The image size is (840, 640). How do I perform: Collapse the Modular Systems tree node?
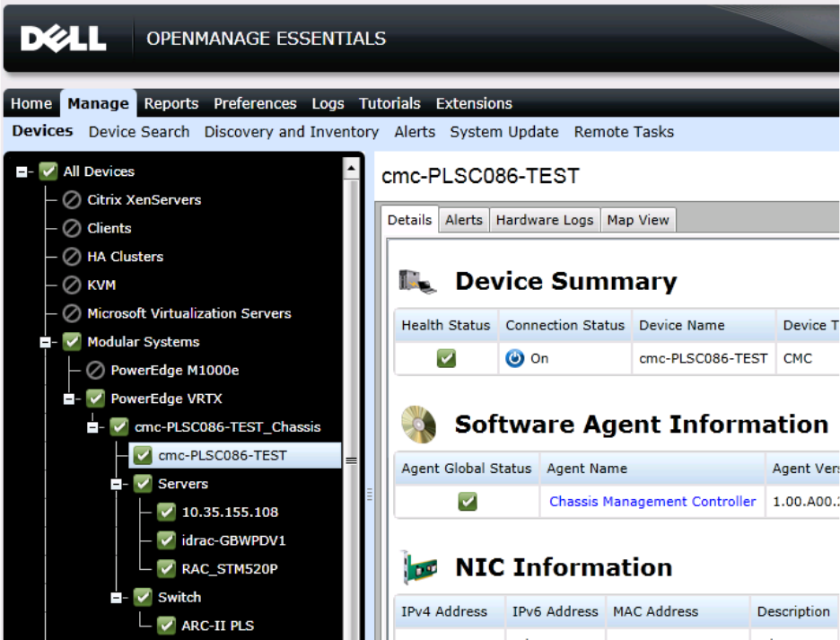45,342
